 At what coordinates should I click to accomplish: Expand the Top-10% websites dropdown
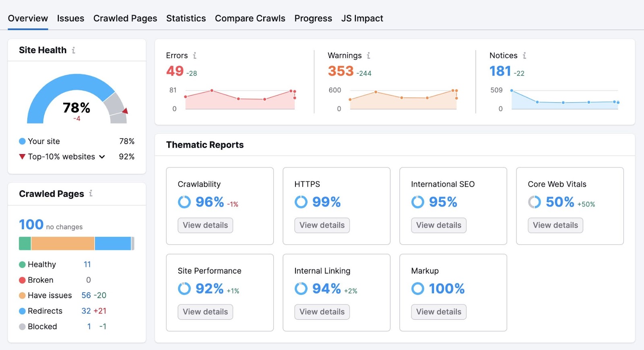[102, 157]
